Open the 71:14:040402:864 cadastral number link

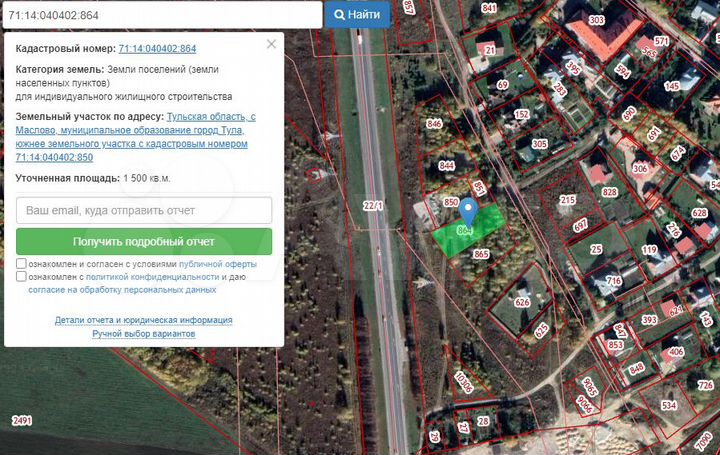[157, 49]
